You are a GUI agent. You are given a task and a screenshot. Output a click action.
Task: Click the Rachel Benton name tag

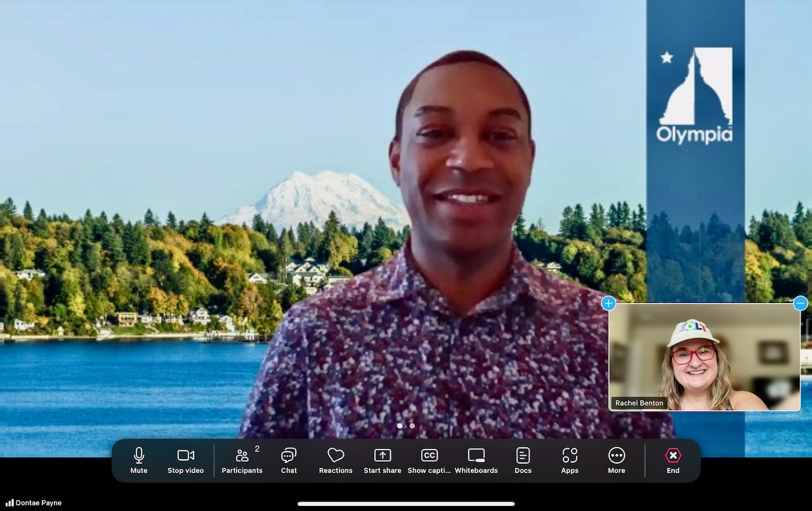point(639,403)
